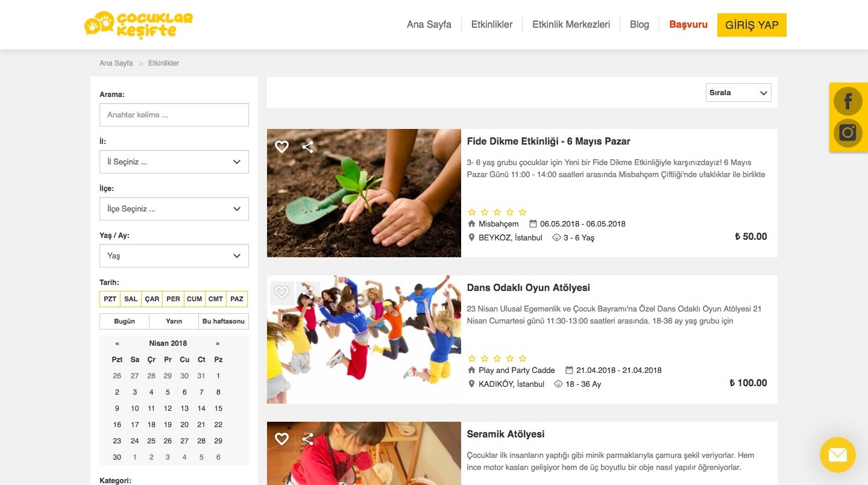Toggle the PZT weekday filter

110,299
